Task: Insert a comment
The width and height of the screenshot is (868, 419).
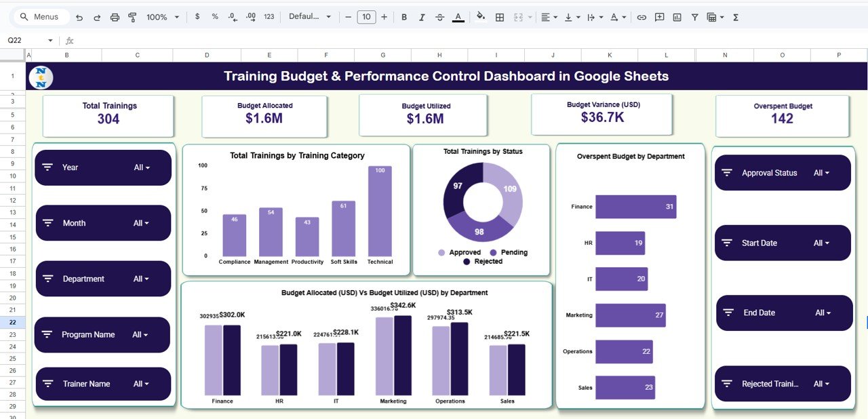Action: (x=659, y=17)
